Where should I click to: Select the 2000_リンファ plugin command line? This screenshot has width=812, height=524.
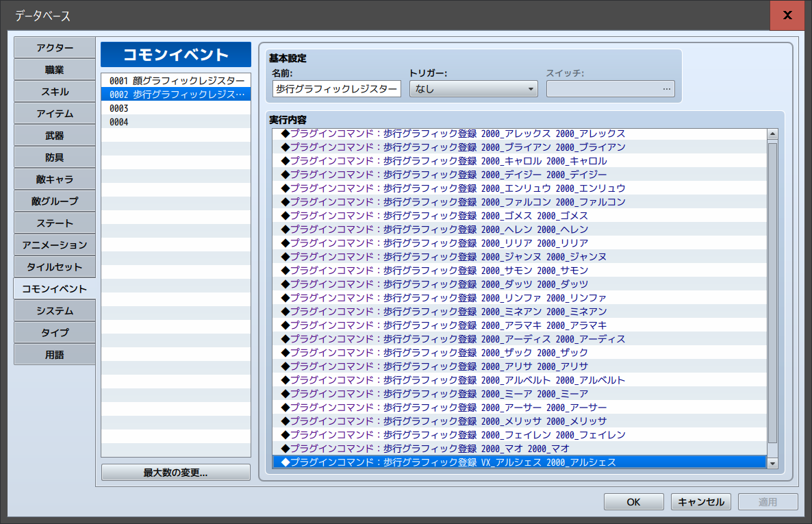pos(520,298)
